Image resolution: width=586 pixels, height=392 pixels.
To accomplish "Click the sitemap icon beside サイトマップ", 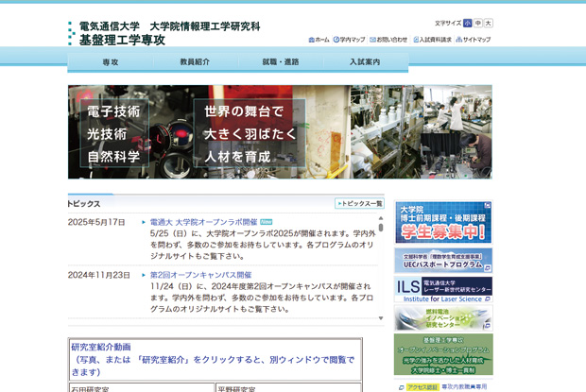I will click(x=458, y=40).
